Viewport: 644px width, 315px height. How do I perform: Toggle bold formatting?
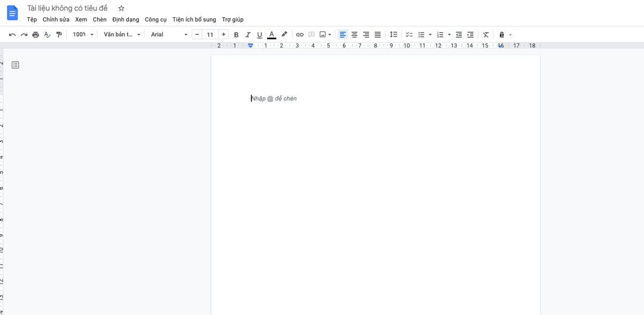pyautogui.click(x=236, y=34)
